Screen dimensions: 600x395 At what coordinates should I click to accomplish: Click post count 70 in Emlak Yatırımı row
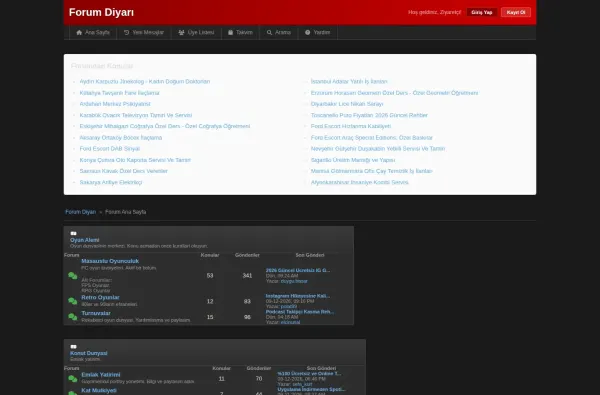pos(259,379)
